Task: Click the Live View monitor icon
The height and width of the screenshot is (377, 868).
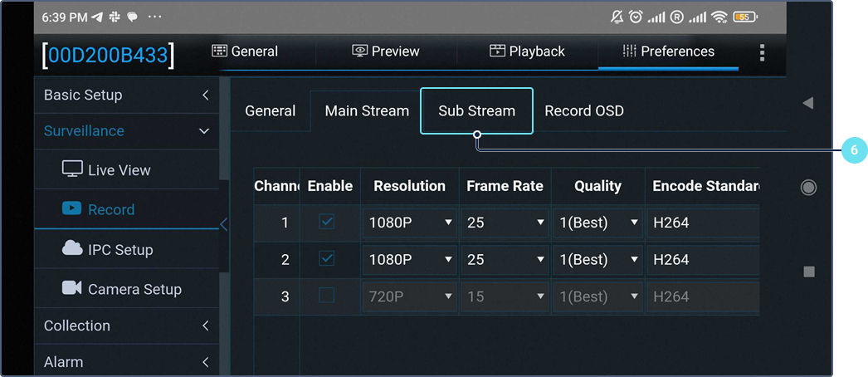Action: (72, 169)
